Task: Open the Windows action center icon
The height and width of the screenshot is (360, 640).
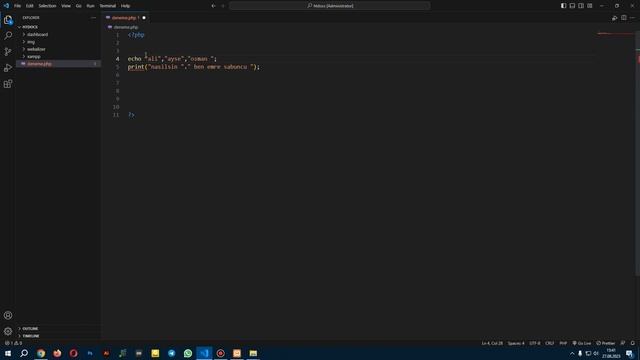Action: [x=629, y=353]
